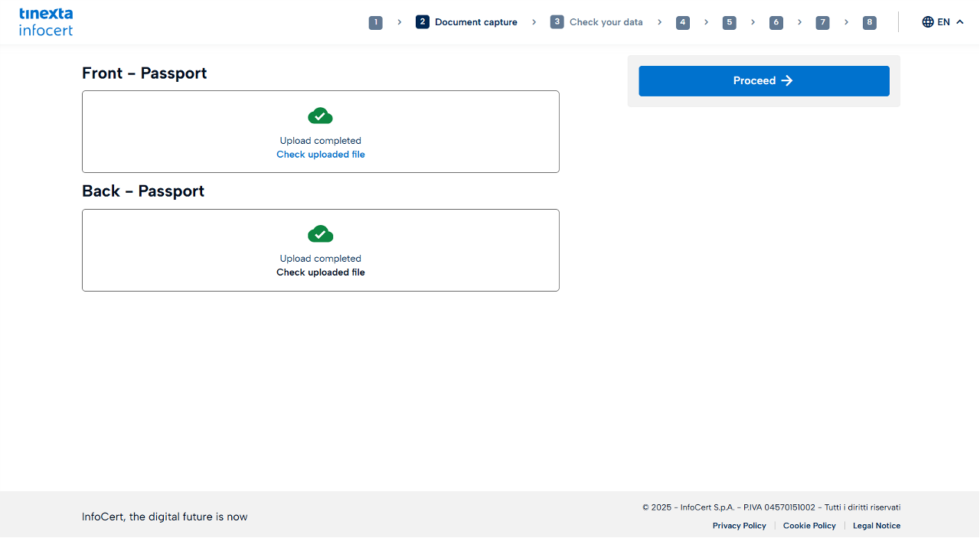Select step 7 in the stepper
This screenshot has height=538, width=980.
822,22
